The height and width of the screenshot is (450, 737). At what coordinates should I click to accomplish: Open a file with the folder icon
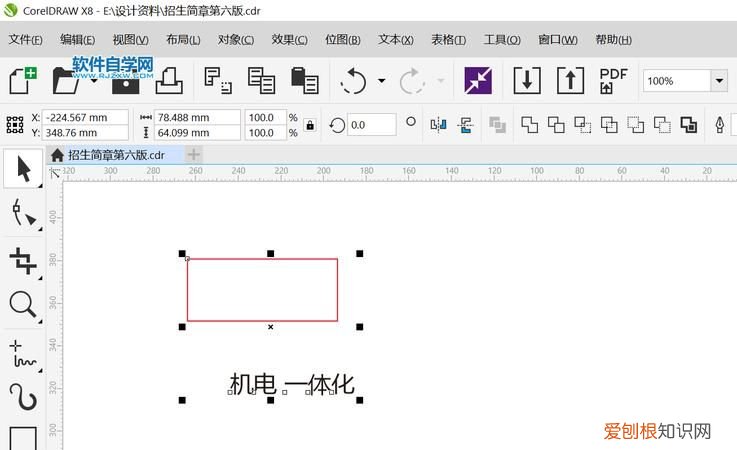click(66, 80)
